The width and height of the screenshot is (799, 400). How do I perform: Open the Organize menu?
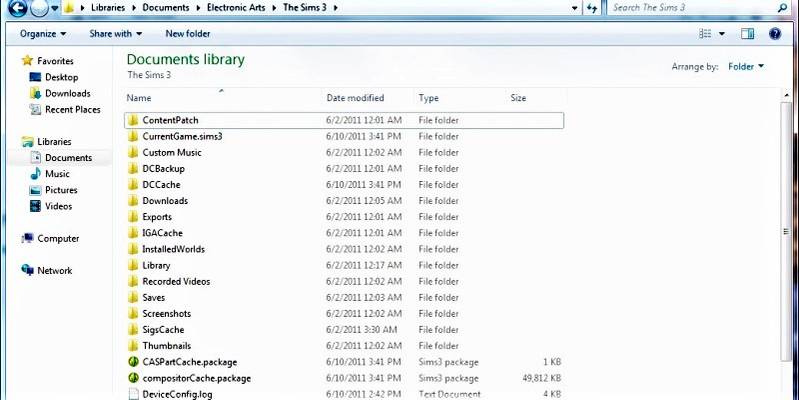pos(43,34)
